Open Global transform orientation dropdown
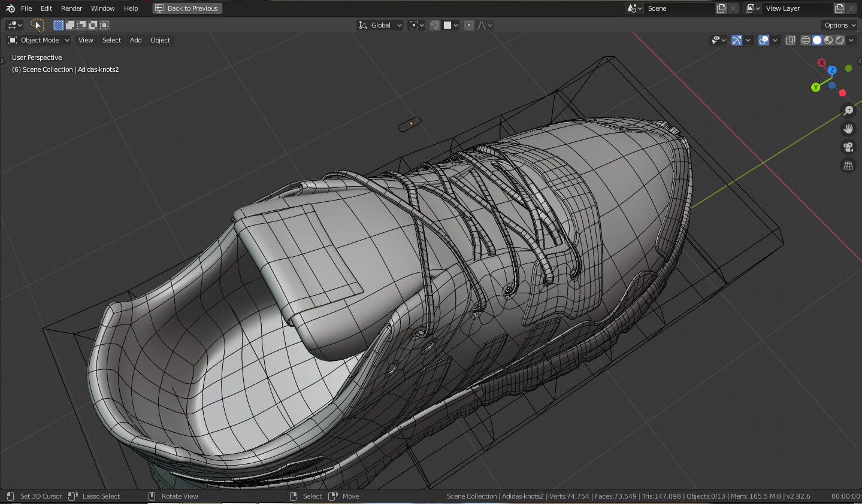The width and height of the screenshot is (862, 504). [380, 25]
